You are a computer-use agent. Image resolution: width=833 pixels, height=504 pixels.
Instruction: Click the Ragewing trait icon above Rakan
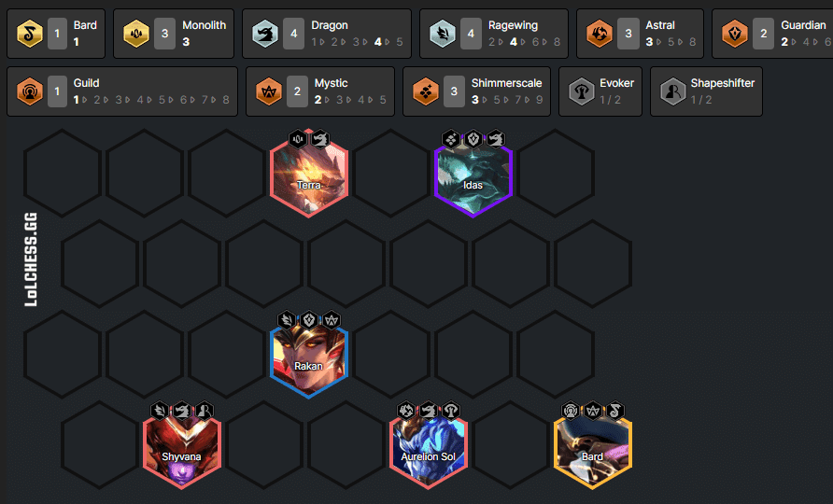(x=287, y=320)
